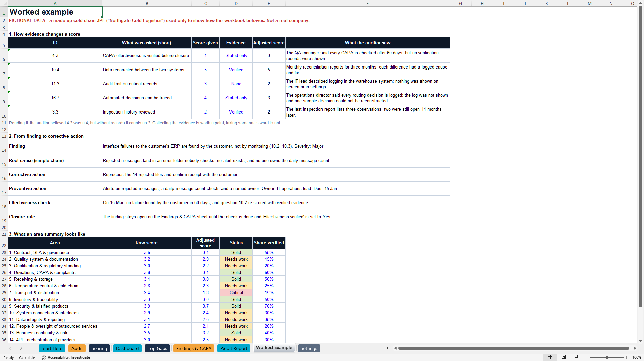Screen dimensions: 644x361
Task: Select row 22 header
Action: point(4,243)
